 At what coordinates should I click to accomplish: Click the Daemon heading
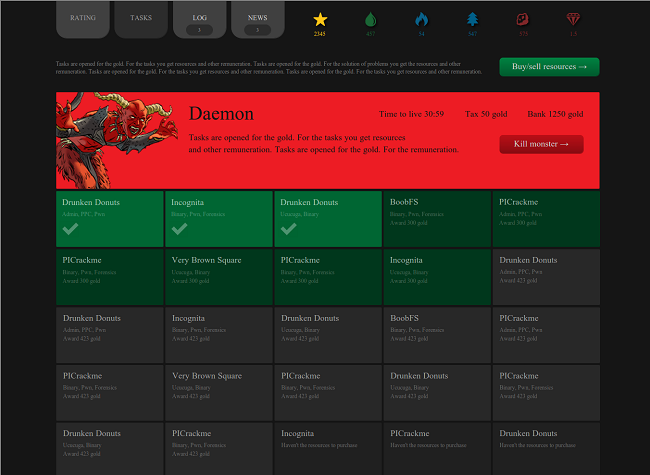(221, 114)
